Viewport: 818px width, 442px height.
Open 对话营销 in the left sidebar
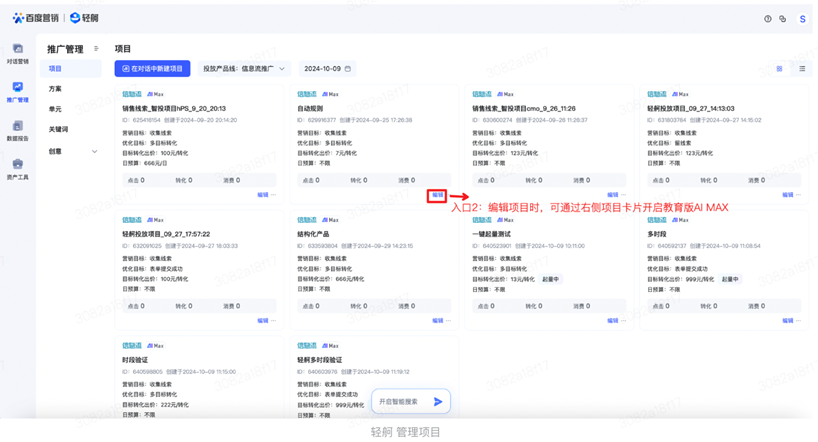17,53
